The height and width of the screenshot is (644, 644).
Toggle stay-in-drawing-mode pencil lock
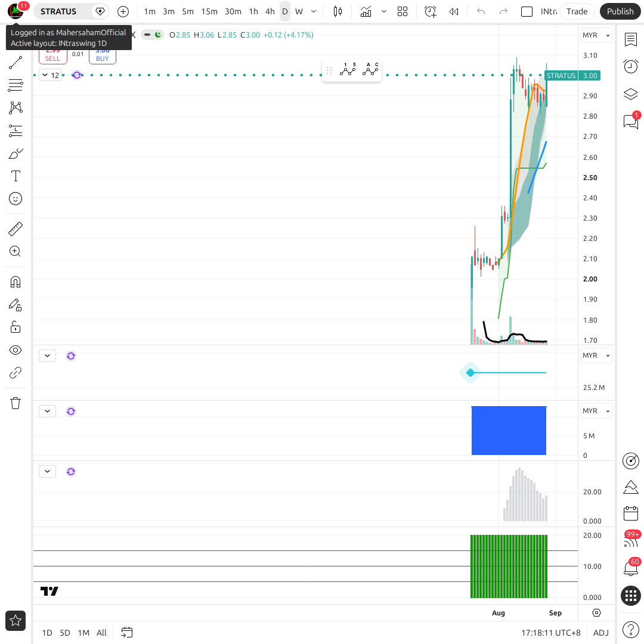[16, 305]
